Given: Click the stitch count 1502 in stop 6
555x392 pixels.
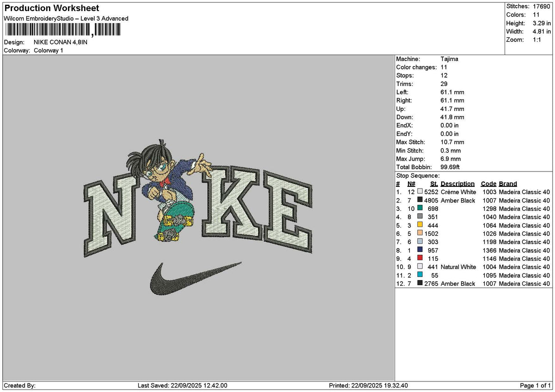Looking at the screenshot, I should (431, 234).
